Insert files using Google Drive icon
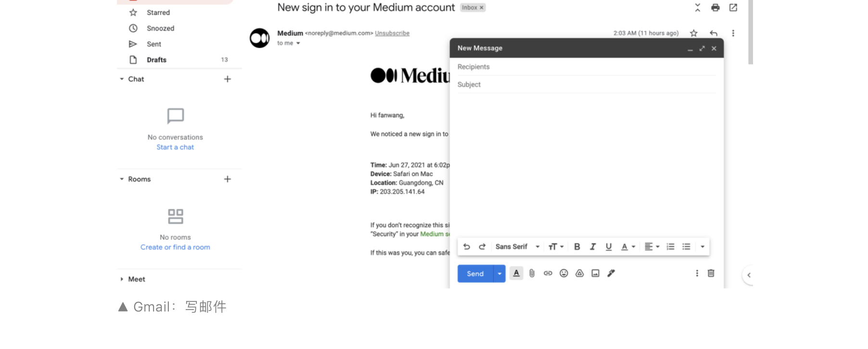This screenshot has width=868, height=349. pos(580,273)
